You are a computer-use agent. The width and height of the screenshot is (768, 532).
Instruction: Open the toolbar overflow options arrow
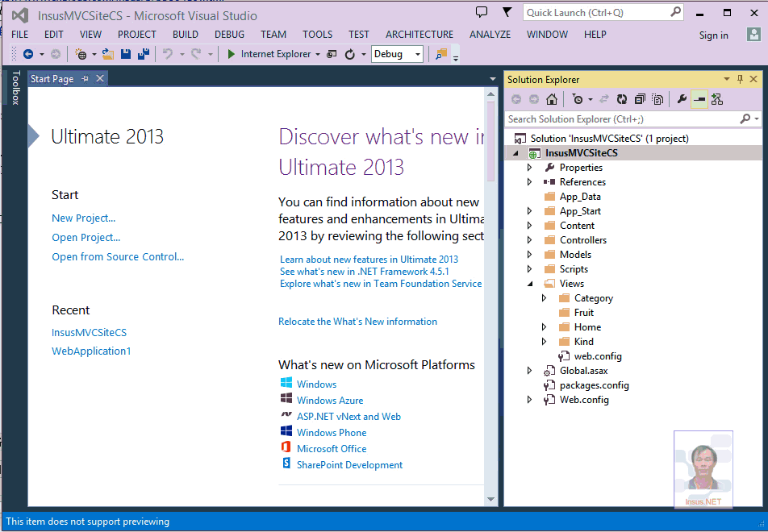456,58
